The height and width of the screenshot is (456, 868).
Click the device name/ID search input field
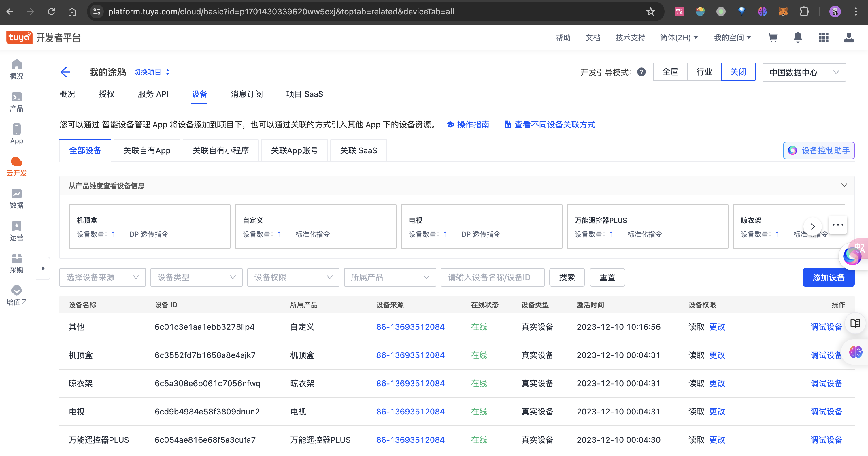[x=492, y=277]
